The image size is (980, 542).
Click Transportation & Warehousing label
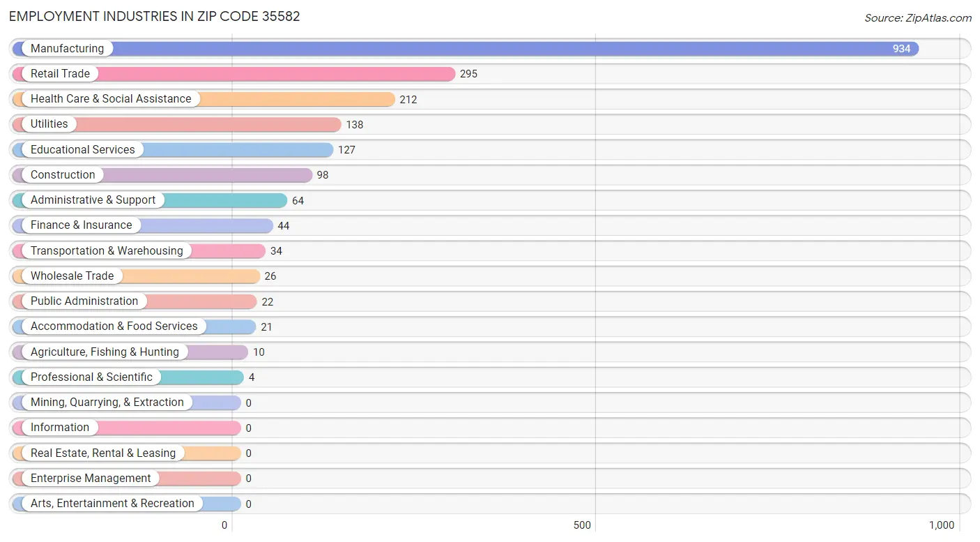pos(107,251)
